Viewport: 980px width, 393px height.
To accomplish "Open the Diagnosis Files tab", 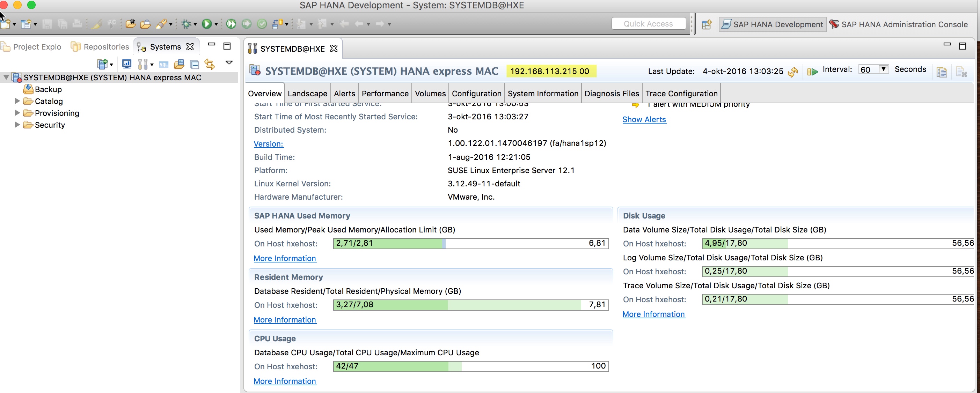I will click(x=612, y=94).
